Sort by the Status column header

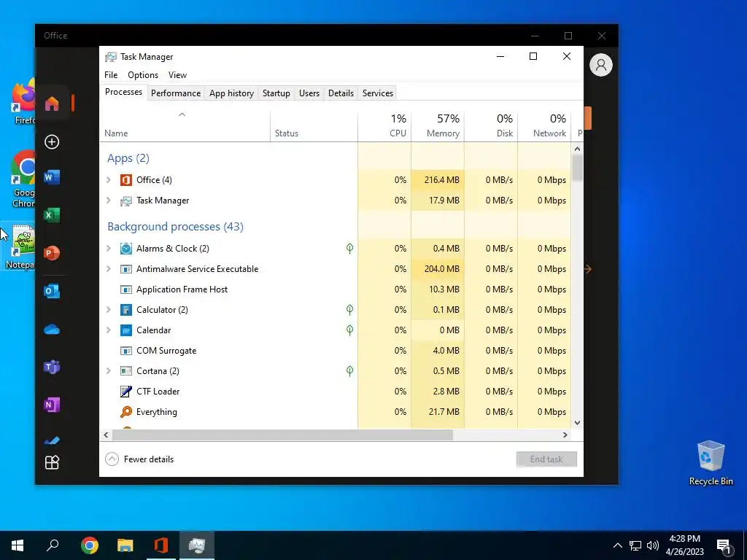click(314, 126)
